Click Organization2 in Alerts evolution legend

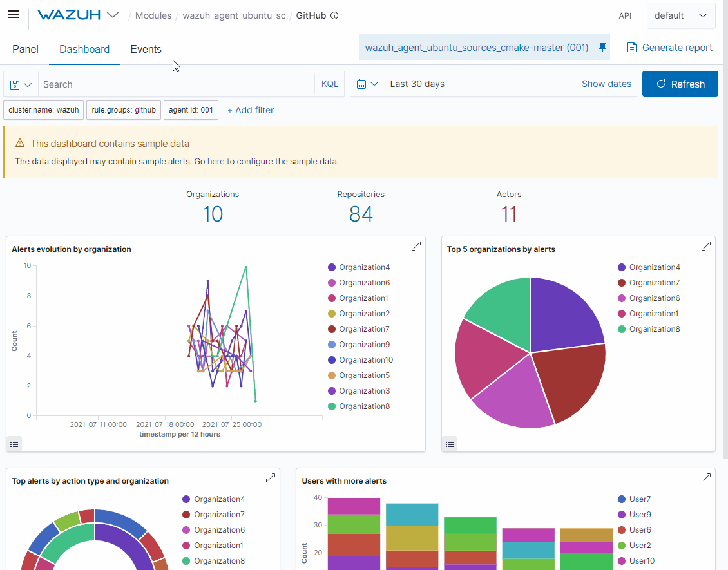click(x=359, y=314)
